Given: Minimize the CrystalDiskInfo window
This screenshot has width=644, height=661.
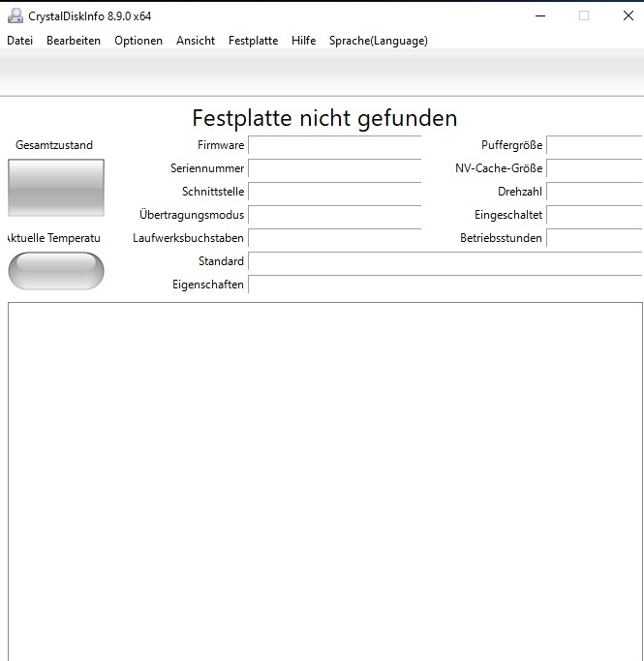Looking at the screenshot, I should [x=540, y=16].
